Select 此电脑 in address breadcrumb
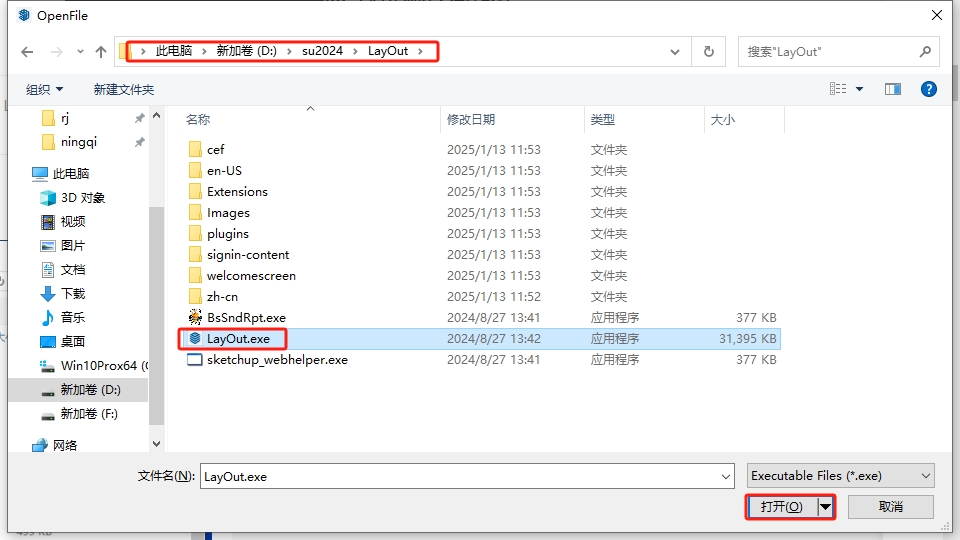 click(173, 51)
